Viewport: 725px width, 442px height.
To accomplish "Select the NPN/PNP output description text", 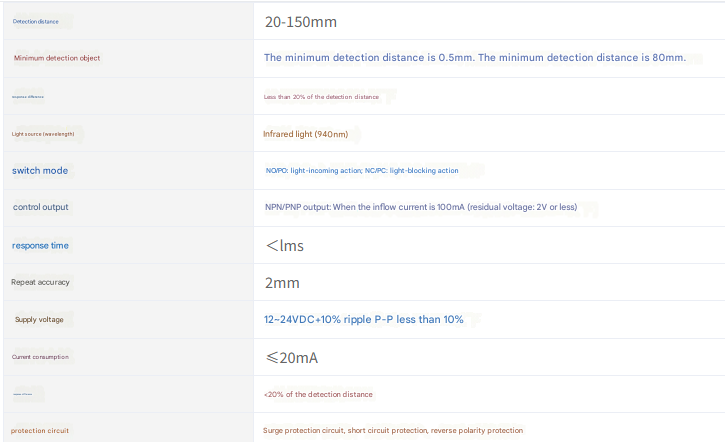I will pyautogui.click(x=421, y=208).
